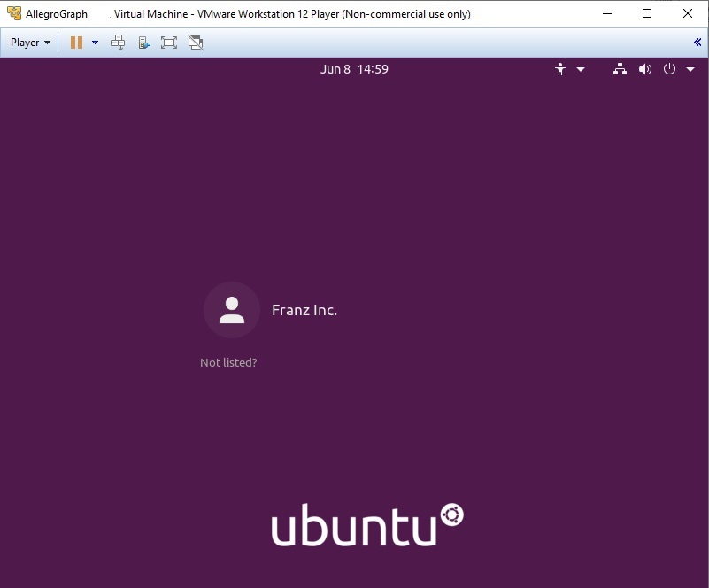Click the Not listed? link
The height and width of the screenshot is (588, 709).
[228, 362]
